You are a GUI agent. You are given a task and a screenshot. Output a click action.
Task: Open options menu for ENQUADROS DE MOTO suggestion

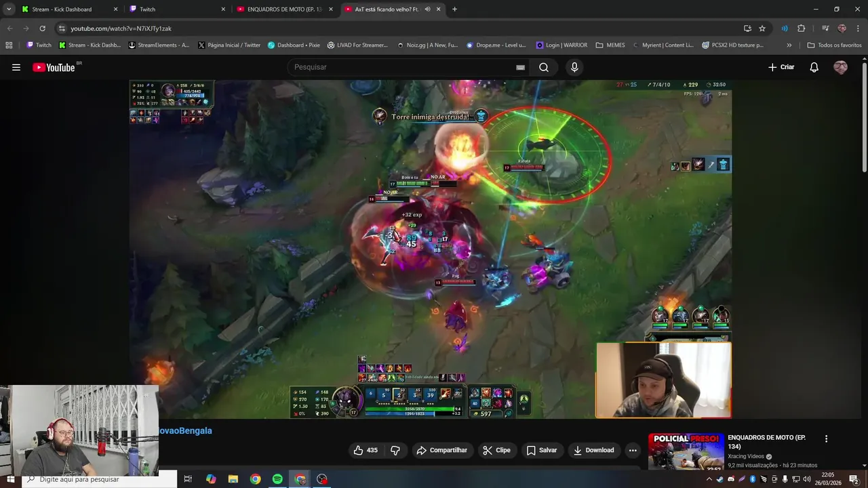pyautogui.click(x=826, y=439)
